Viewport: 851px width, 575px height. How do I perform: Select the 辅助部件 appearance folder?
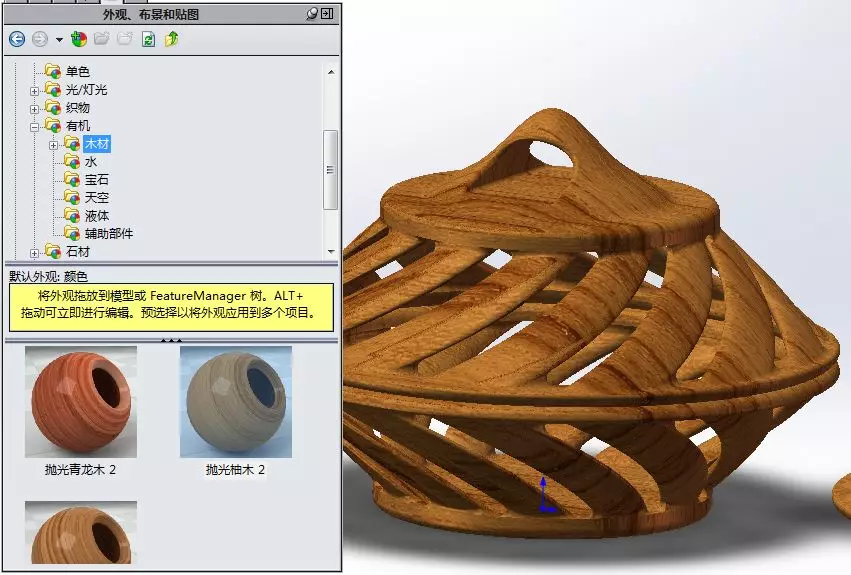109,233
